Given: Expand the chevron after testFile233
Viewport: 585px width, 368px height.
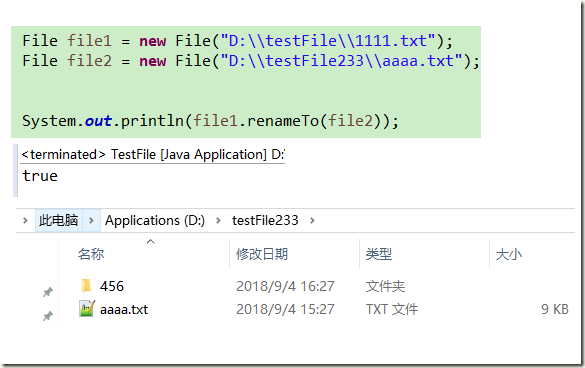Looking at the screenshot, I should pyautogui.click(x=312, y=221).
